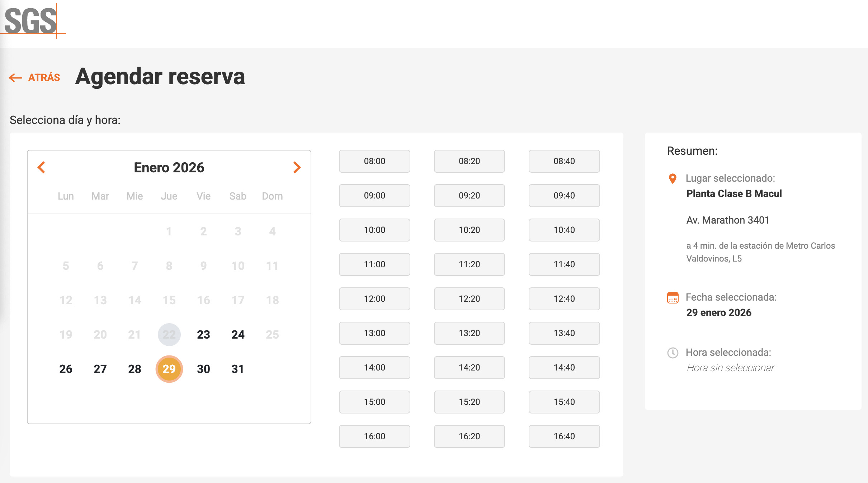Choose the 15:20 time slot
Image resolution: width=868 pixels, height=483 pixels.
coord(469,402)
